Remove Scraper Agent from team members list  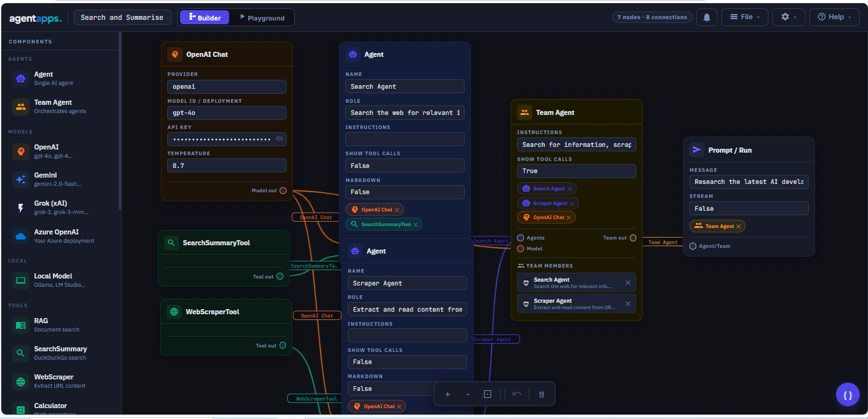coord(627,303)
